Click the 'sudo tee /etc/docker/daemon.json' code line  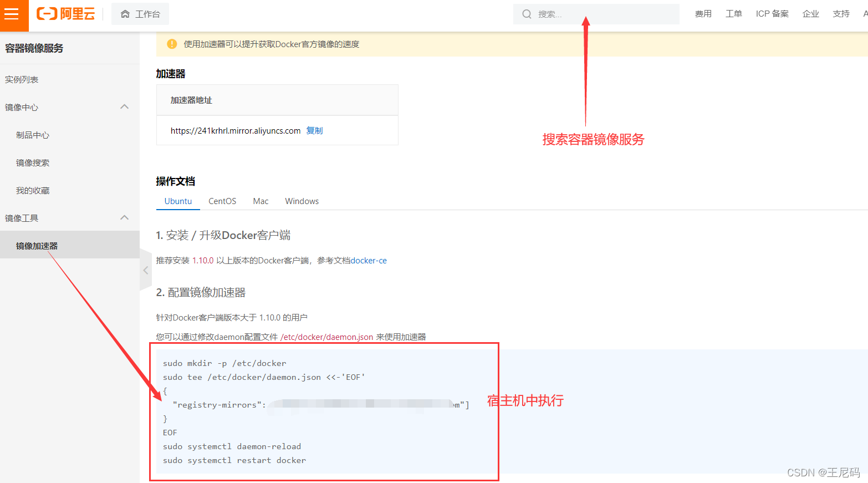(x=264, y=377)
